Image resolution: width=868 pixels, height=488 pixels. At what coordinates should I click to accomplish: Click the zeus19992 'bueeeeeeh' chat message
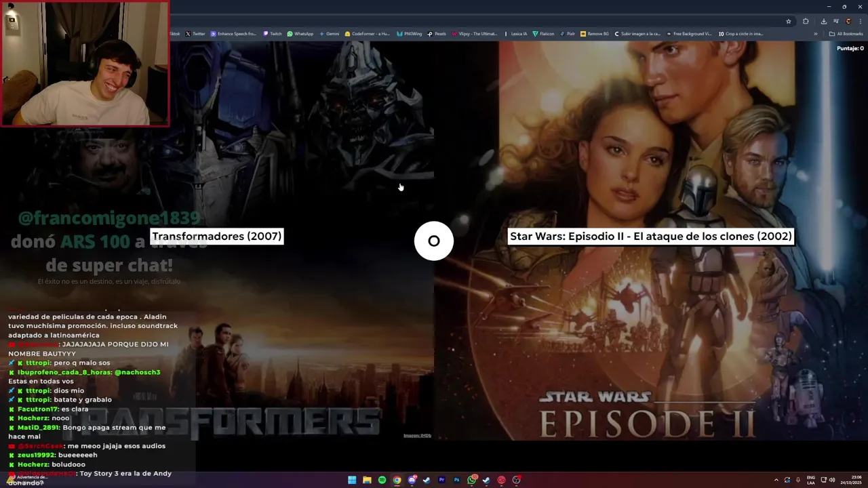coord(53,455)
